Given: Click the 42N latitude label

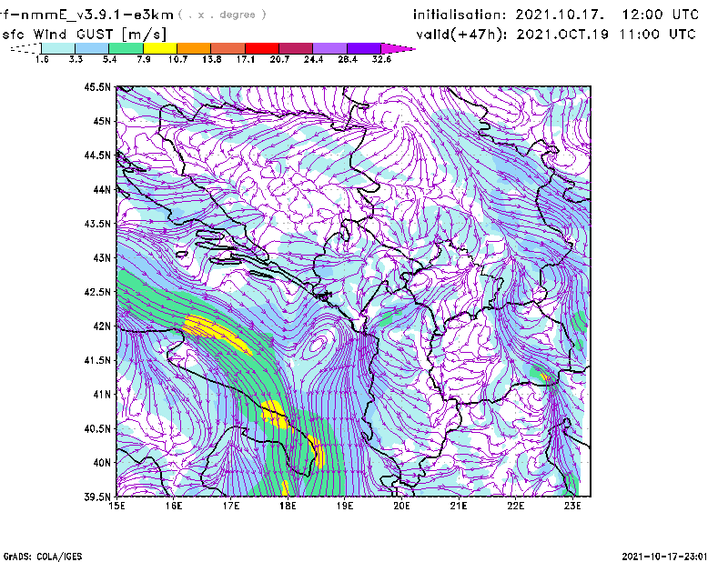Looking at the screenshot, I should (102, 326).
